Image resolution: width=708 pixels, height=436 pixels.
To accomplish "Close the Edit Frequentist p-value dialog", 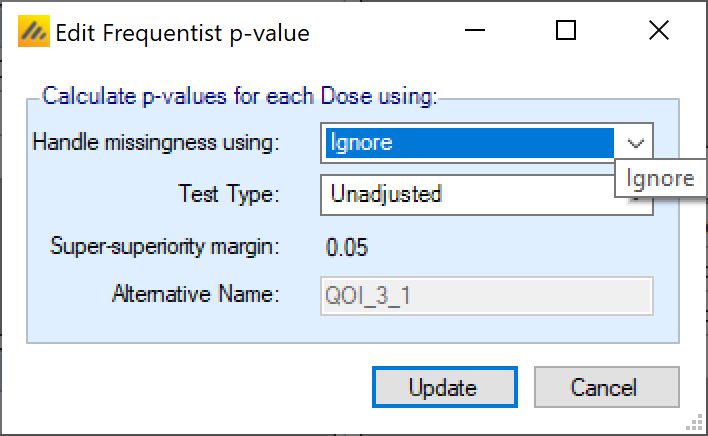I will tap(658, 31).
